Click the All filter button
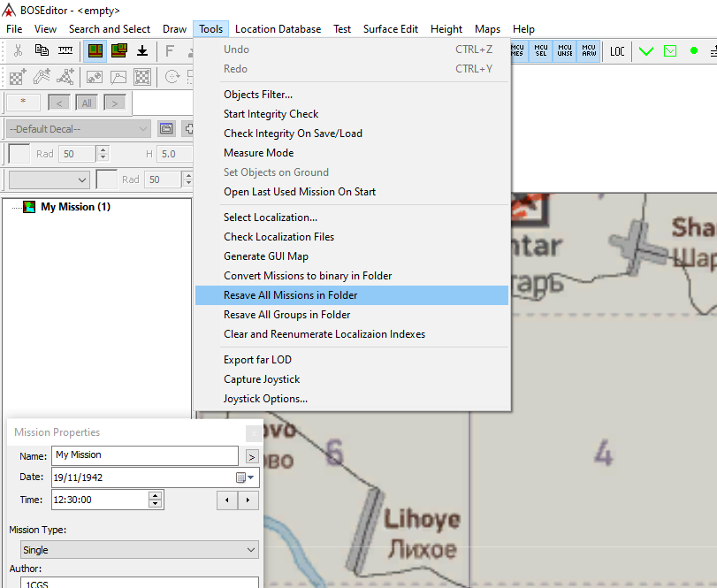Viewport: 717px width, 588px height. pyautogui.click(x=87, y=103)
